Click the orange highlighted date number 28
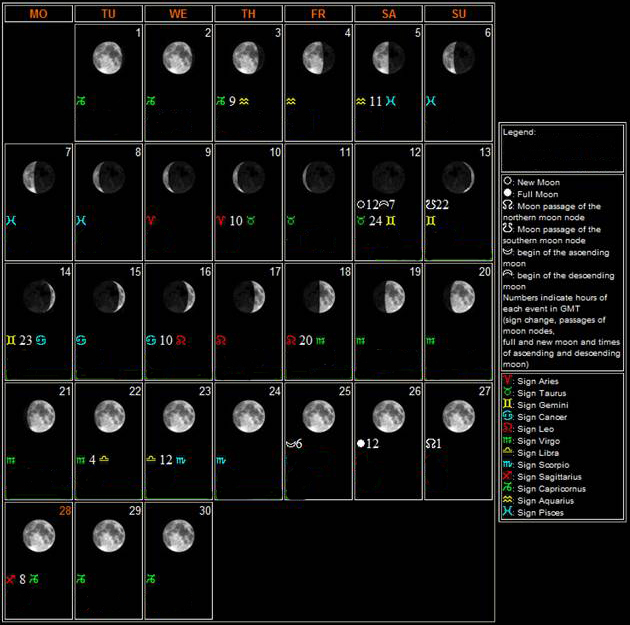Viewport: 630px width, 625px height. pyautogui.click(x=63, y=512)
